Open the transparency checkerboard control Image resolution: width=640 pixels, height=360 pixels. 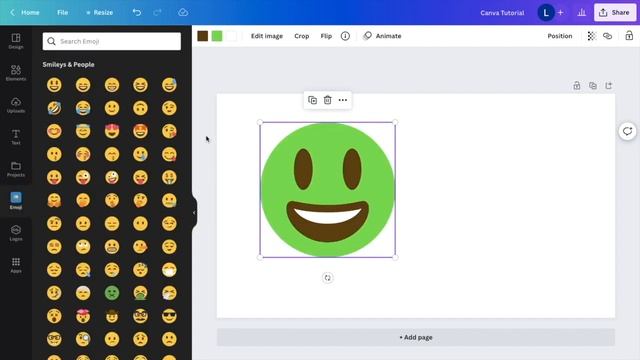coord(591,36)
